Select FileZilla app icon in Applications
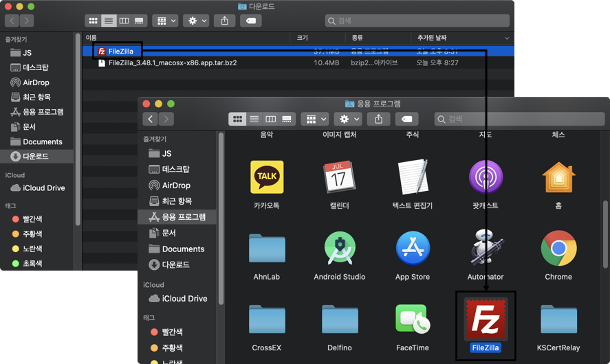Image resolution: width=610 pixels, height=364 pixels. point(486,319)
